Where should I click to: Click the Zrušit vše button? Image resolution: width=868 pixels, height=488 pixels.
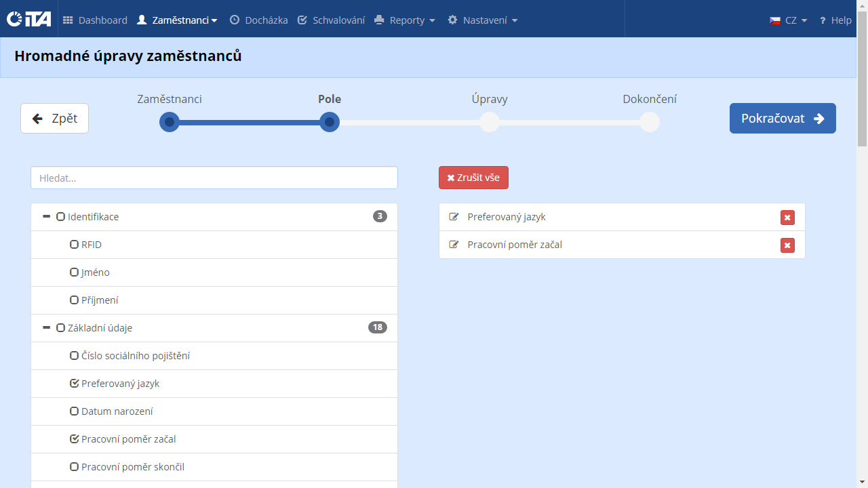point(473,178)
